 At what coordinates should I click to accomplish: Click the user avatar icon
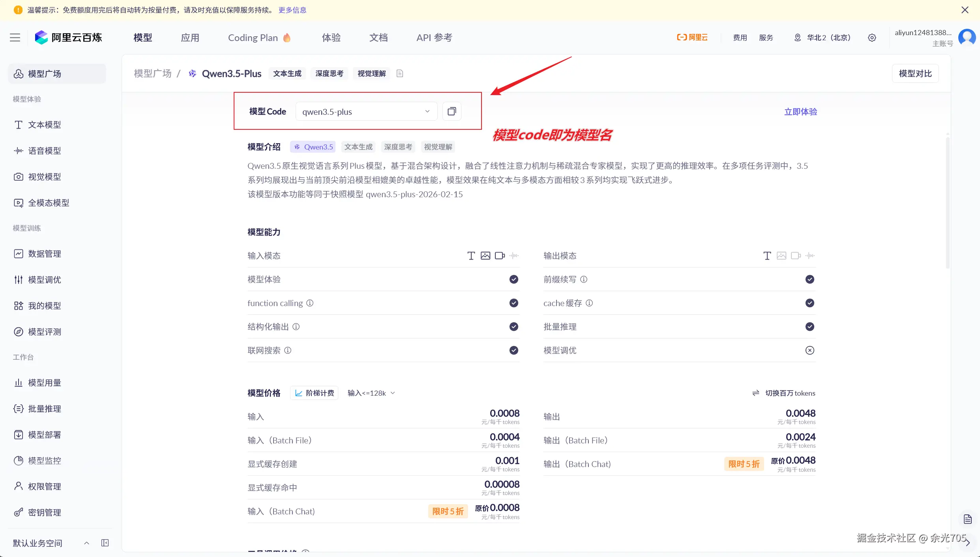[x=967, y=37]
